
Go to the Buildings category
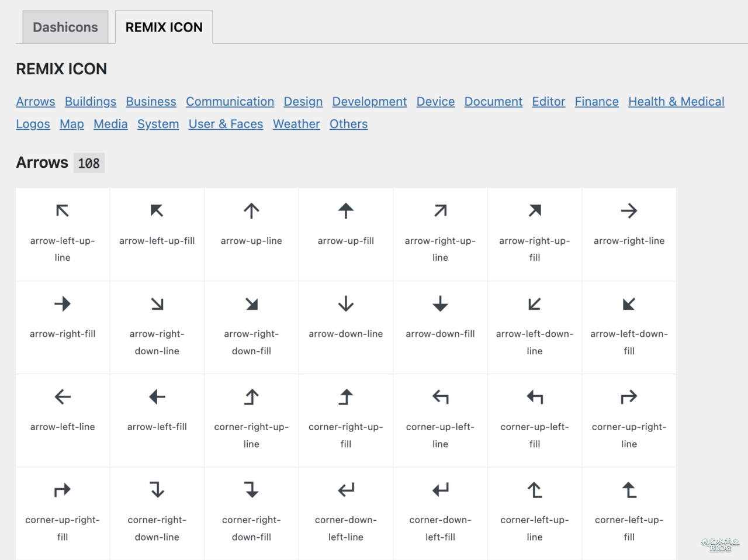click(91, 102)
